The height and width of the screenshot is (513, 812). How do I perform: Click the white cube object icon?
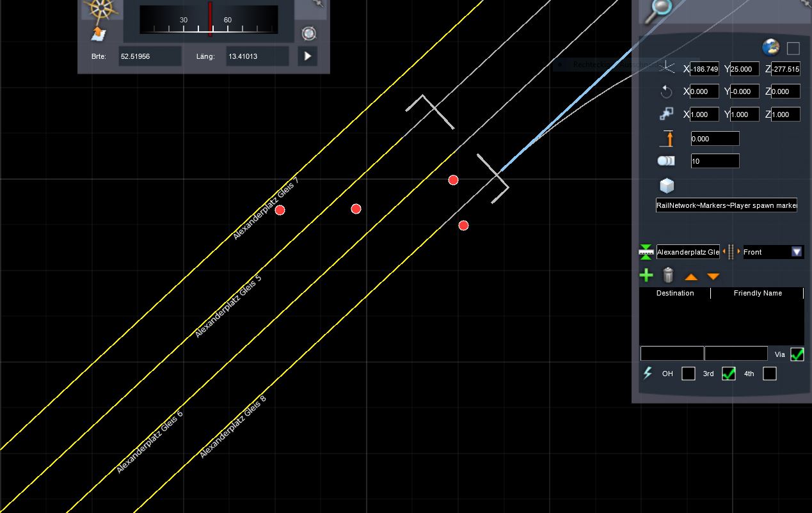(667, 185)
